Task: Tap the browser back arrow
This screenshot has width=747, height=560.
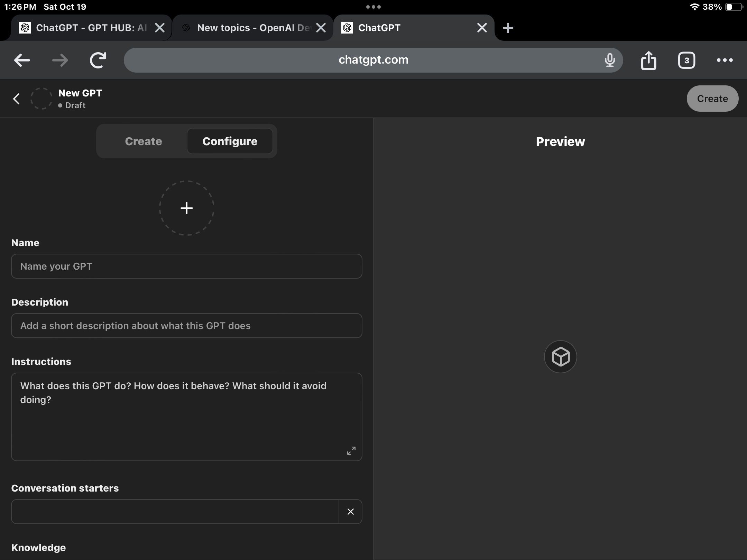Action: point(22,60)
